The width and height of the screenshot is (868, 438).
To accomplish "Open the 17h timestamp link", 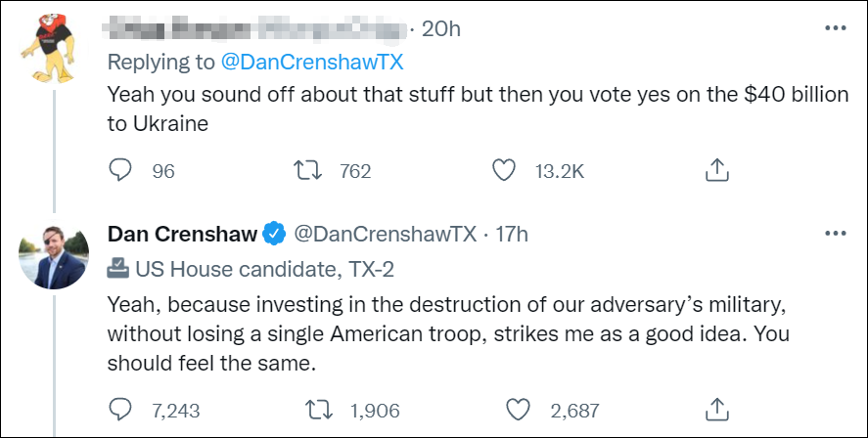I will [511, 235].
